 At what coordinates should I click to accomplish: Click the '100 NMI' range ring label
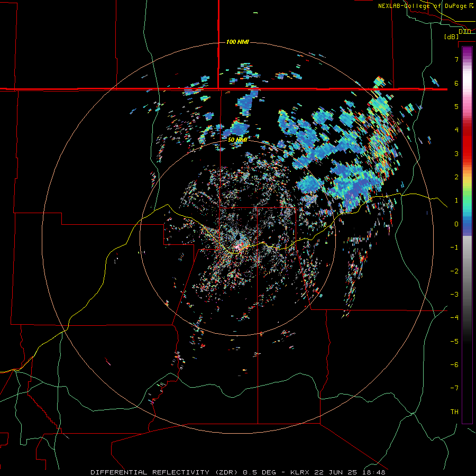tap(237, 42)
